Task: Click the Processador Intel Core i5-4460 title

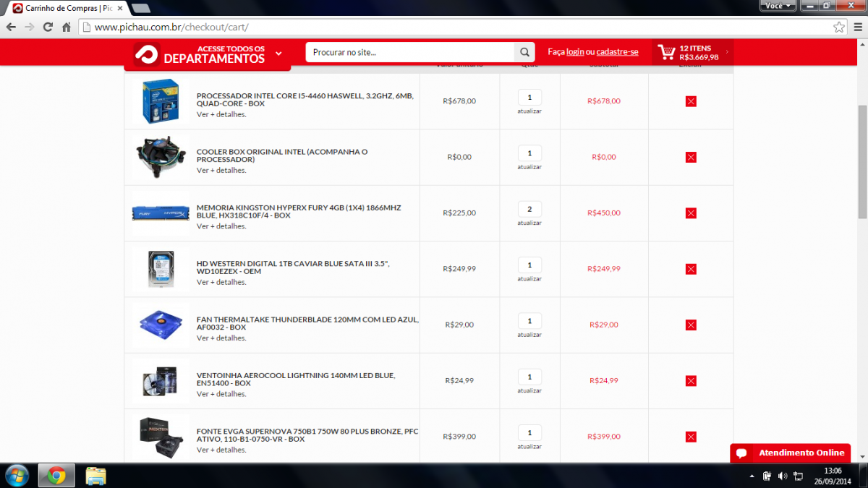Action: coord(305,99)
